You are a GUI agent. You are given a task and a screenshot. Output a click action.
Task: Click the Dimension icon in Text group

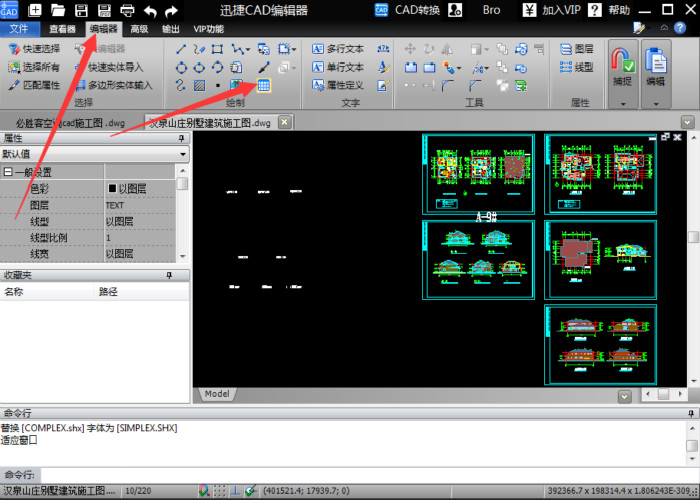point(383,49)
